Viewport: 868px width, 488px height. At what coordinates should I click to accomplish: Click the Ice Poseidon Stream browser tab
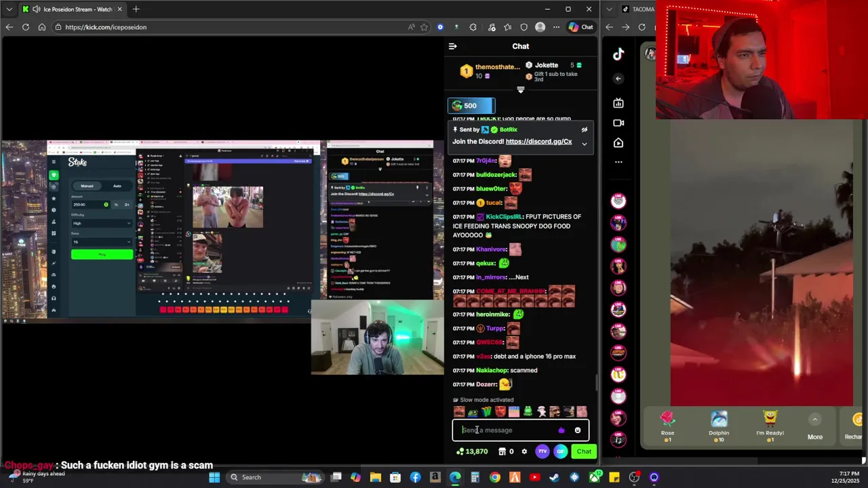click(x=72, y=9)
